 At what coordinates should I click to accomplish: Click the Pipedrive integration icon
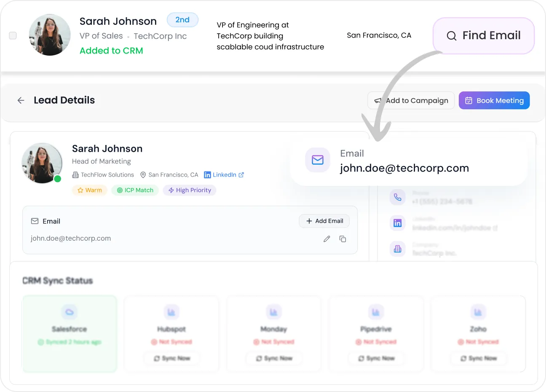click(x=376, y=312)
